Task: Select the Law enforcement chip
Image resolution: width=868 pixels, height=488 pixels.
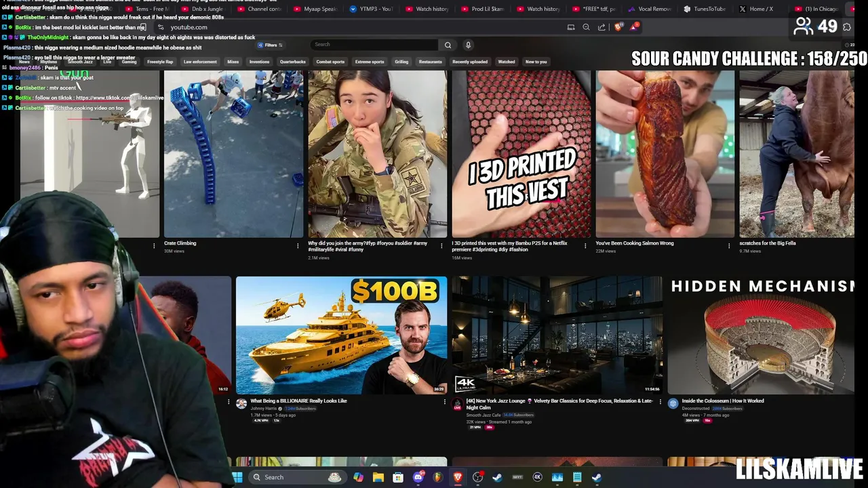Action: (x=200, y=62)
